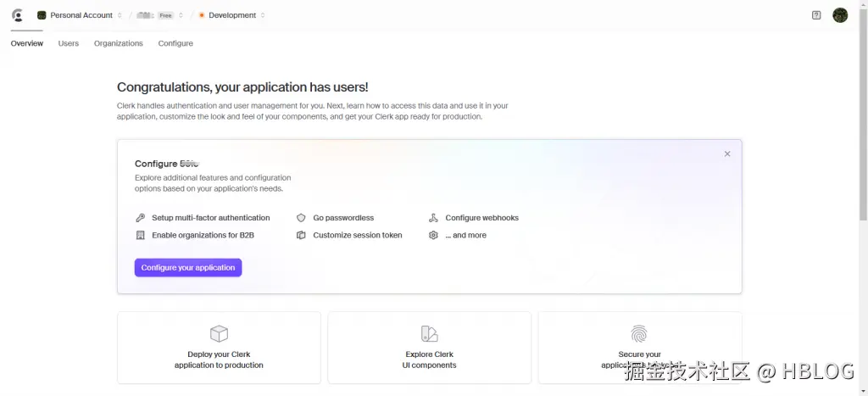The height and width of the screenshot is (396, 868).
Task: Open the Go passwordless link
Action: click(x=343, y=218)
